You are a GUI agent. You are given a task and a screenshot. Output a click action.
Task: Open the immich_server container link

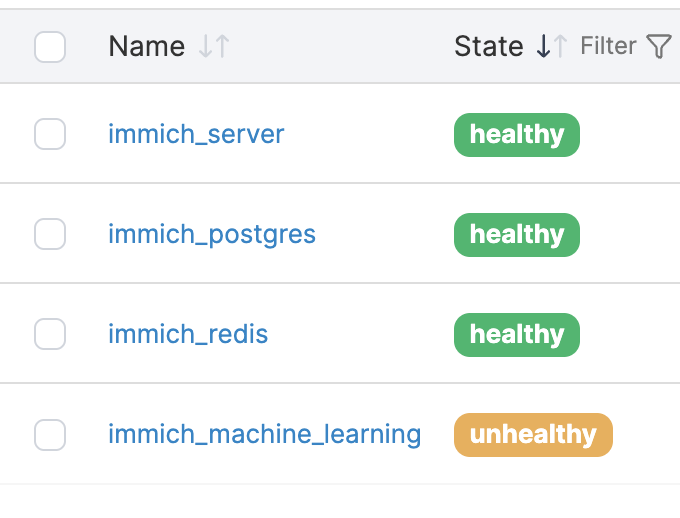coord(196,134)
